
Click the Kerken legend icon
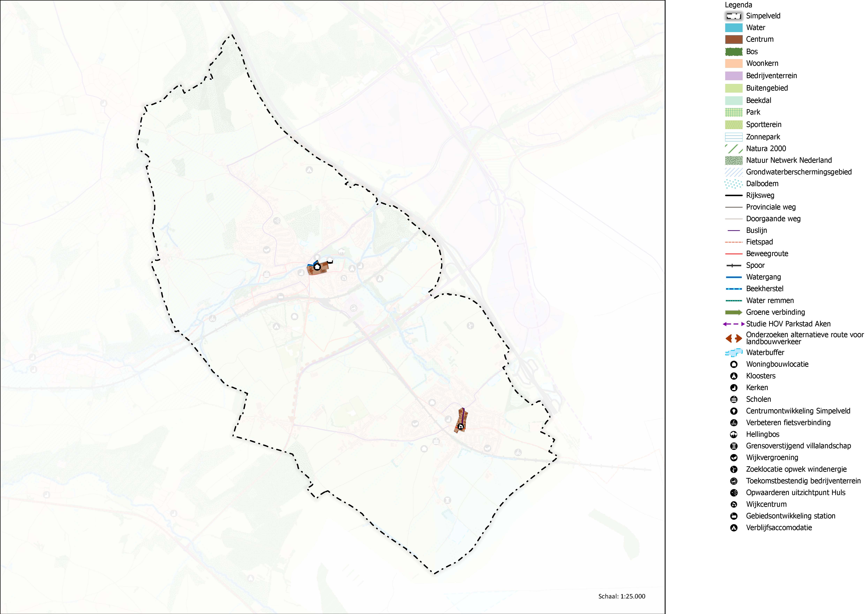733,388
